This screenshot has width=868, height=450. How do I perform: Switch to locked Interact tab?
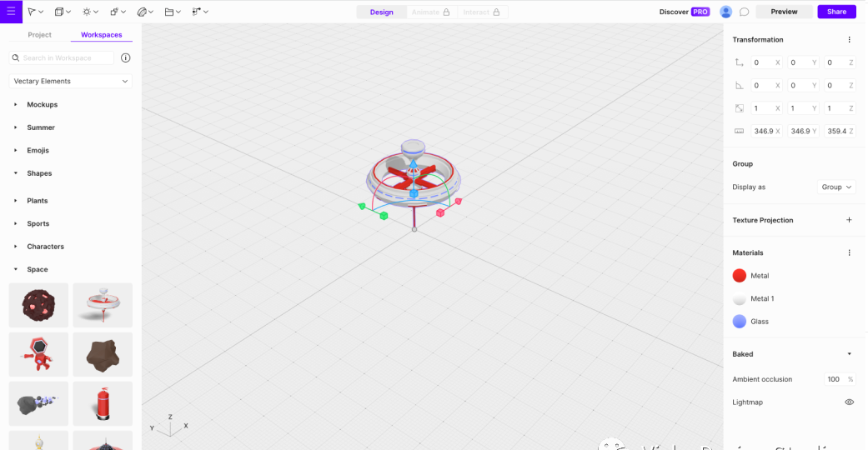pos(482,12)
